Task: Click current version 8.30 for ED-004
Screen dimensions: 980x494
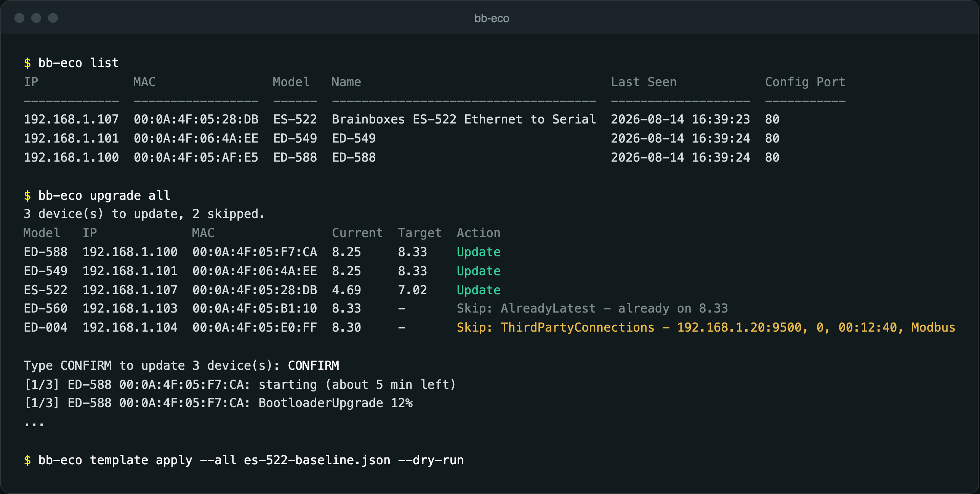Action: (346, 327)
